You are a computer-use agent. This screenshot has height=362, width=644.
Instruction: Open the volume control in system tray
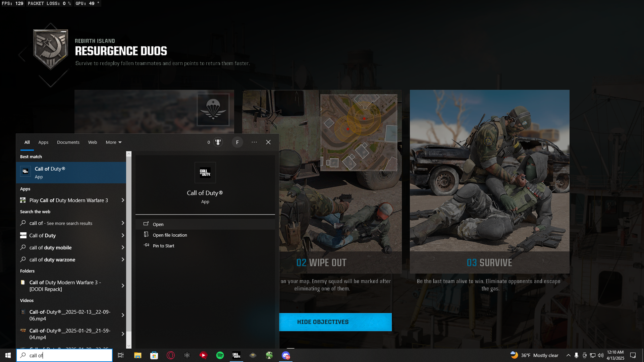(601, 355)
